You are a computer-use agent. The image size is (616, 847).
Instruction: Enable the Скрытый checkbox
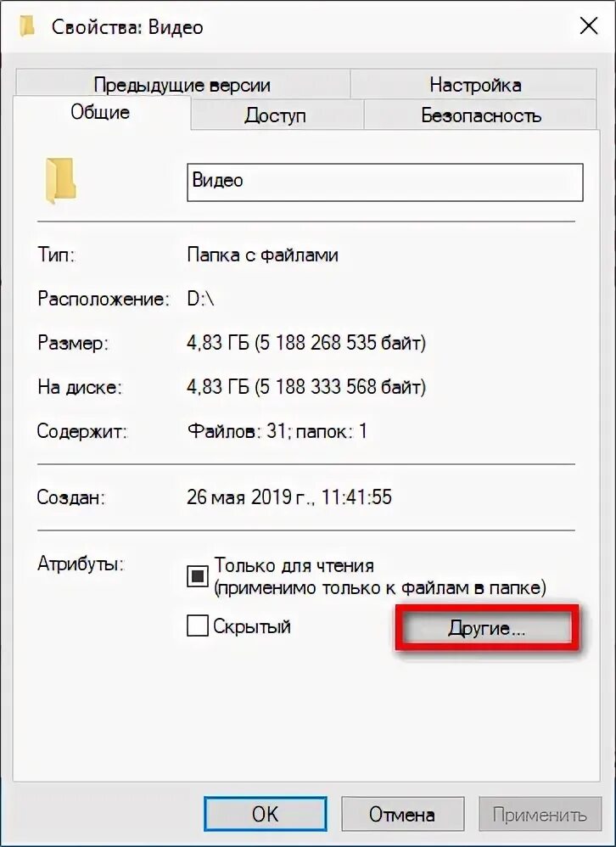[198, 626]
